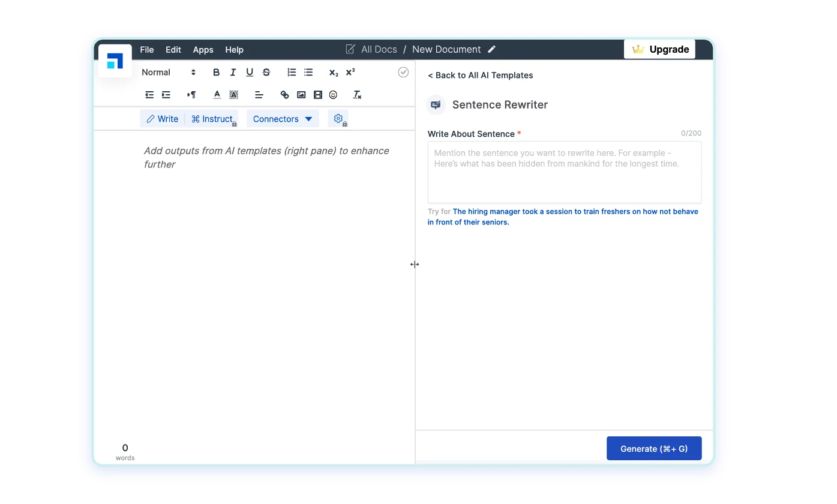
Task: Open the Apps menu
Action: (203, 50)
